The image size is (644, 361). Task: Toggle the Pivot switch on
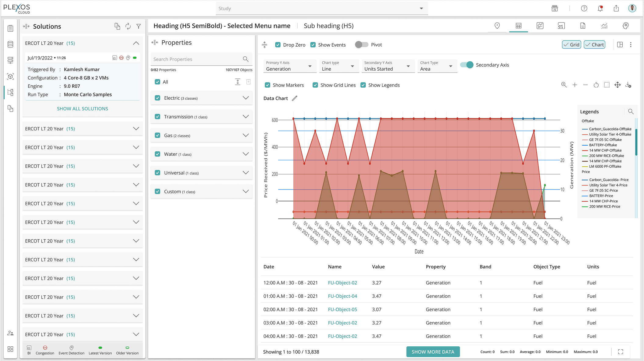click(x=362, y=45)
